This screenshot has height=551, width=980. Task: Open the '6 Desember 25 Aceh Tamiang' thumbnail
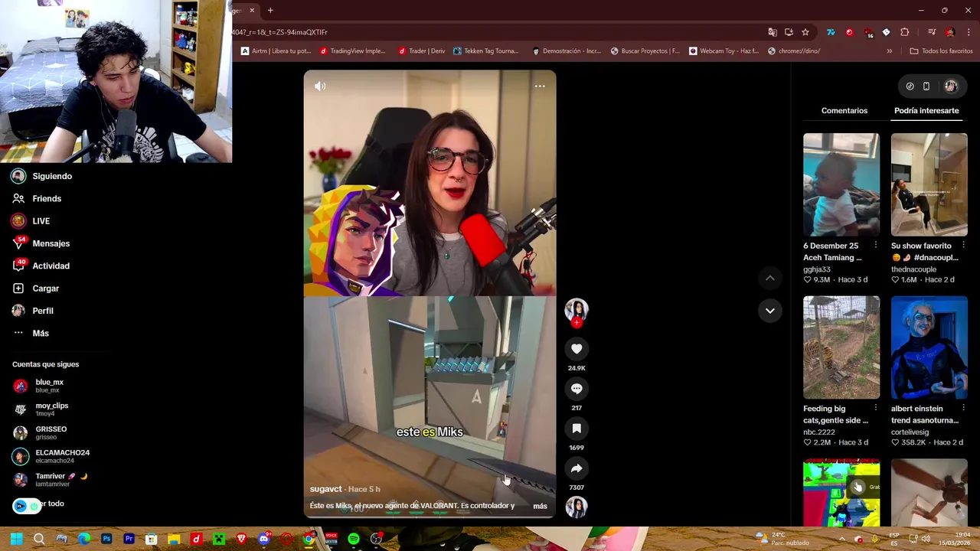(841, 184)
